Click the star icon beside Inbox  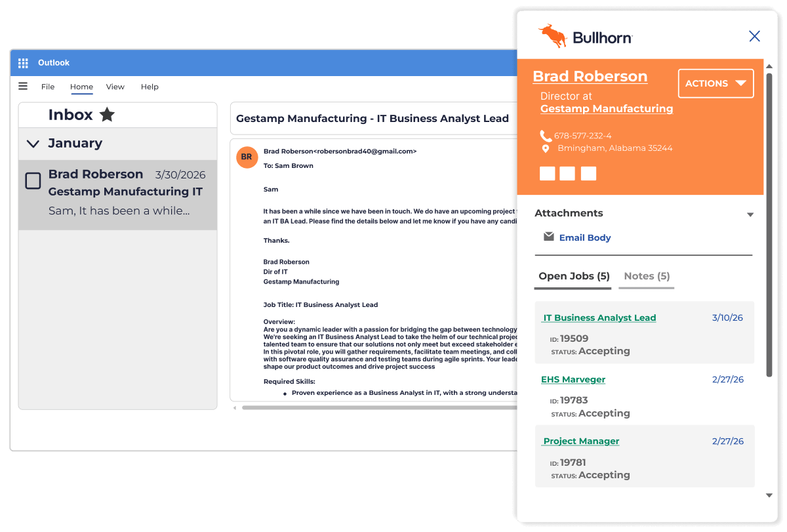pyautogui.click(x=107, y=115)
